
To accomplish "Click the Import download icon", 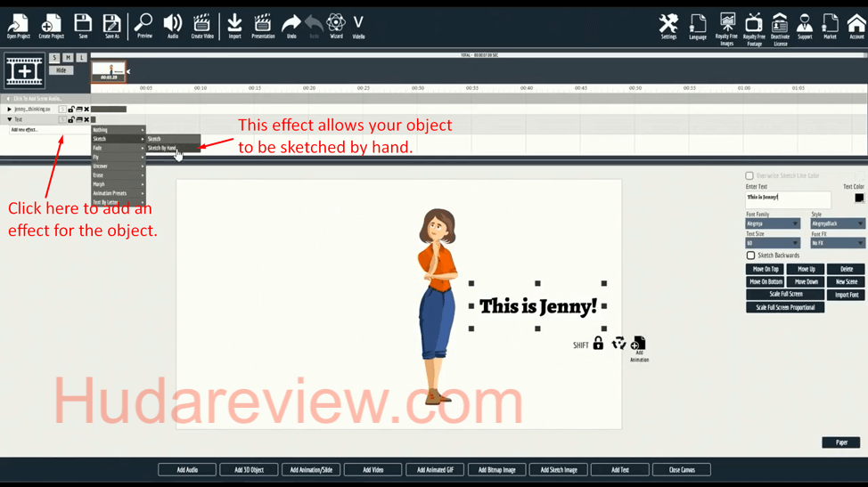I will tap(234, 26).
